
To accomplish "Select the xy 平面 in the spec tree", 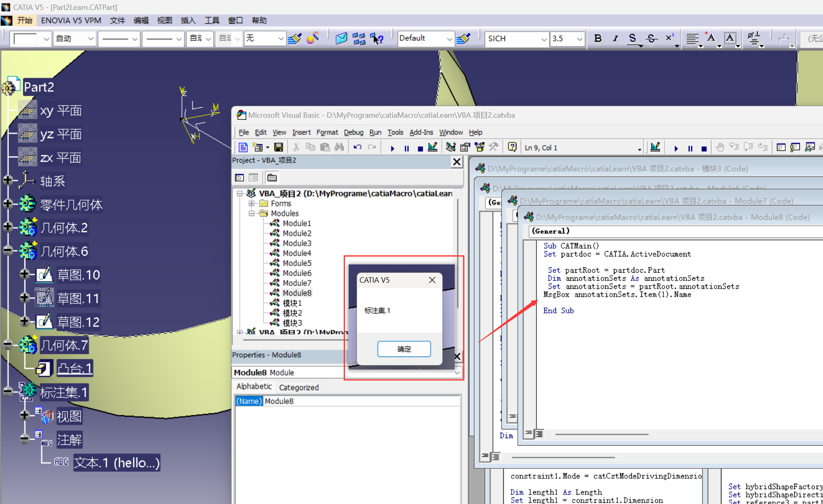I will 61,111.
